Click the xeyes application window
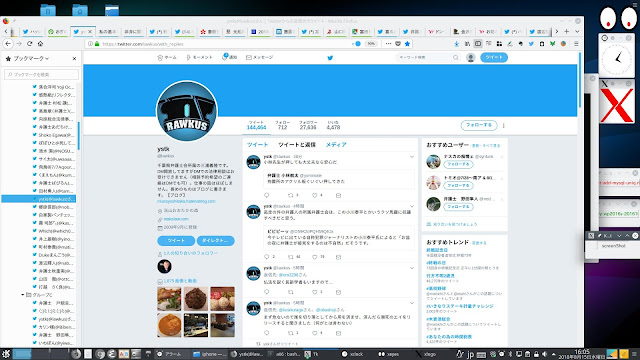The width and height of the screenshot is (640, 360). click(x=618, y=18)
